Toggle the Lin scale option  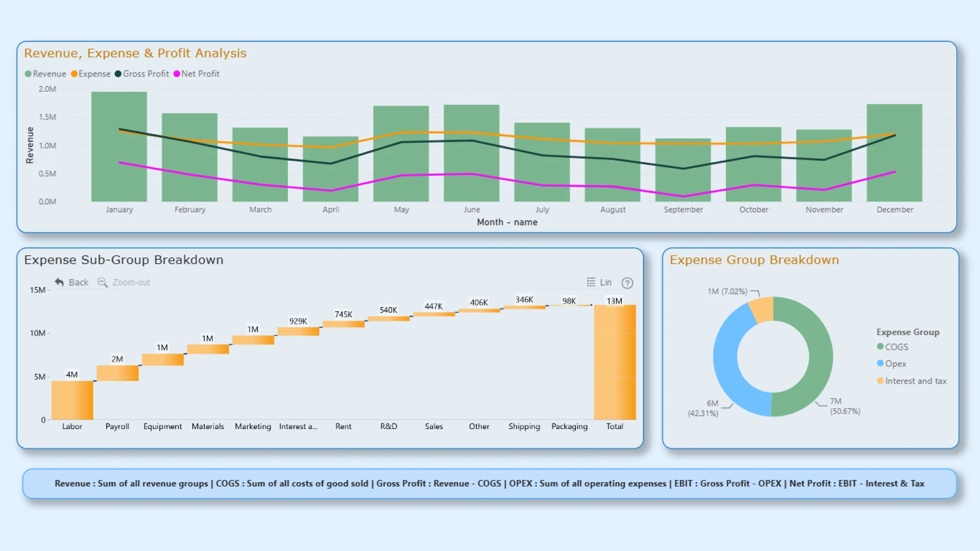(606, 283)
